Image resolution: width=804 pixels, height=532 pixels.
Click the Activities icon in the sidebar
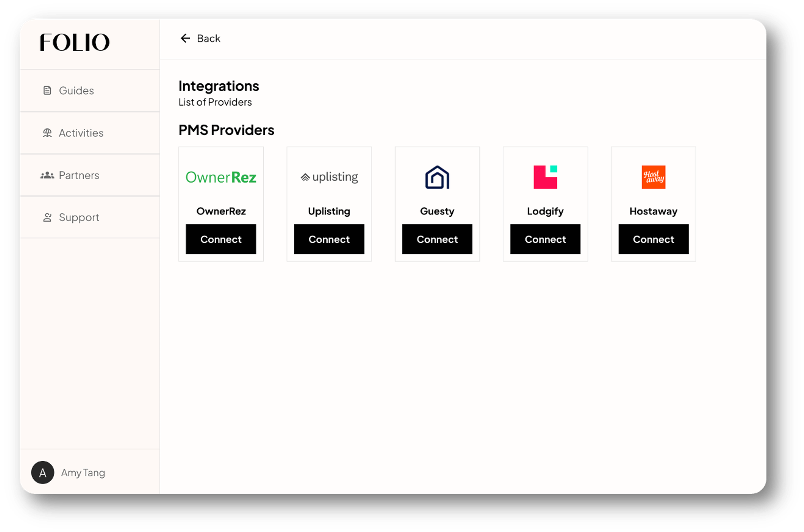pyautogui.click(x=47, y=133)
